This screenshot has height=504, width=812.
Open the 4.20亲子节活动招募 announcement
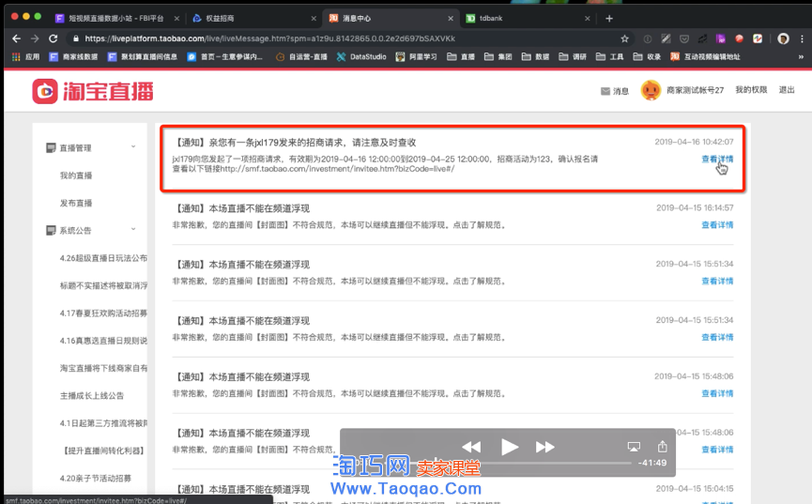tap(96, 478)
